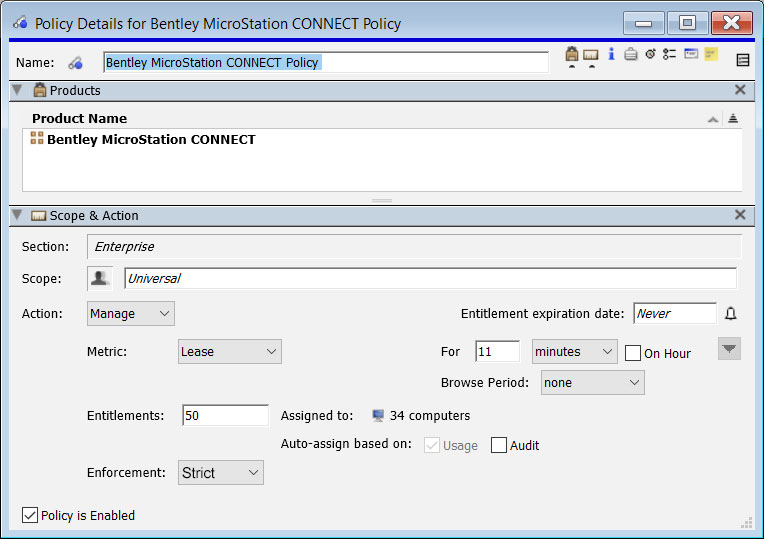Click the product icon beside Bentley MicroStation CONNECT
764x539 pixels.
[37, 138]
